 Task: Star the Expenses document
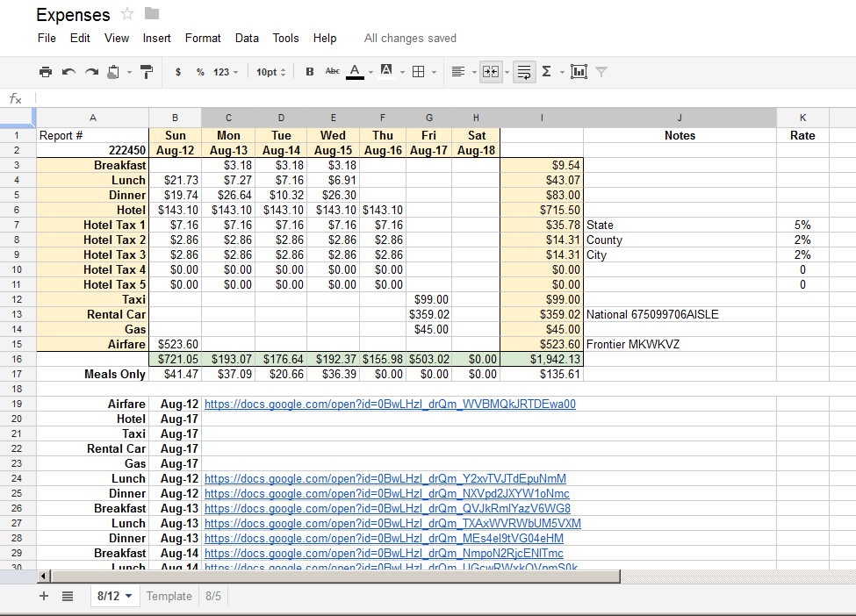coord(127,14)
